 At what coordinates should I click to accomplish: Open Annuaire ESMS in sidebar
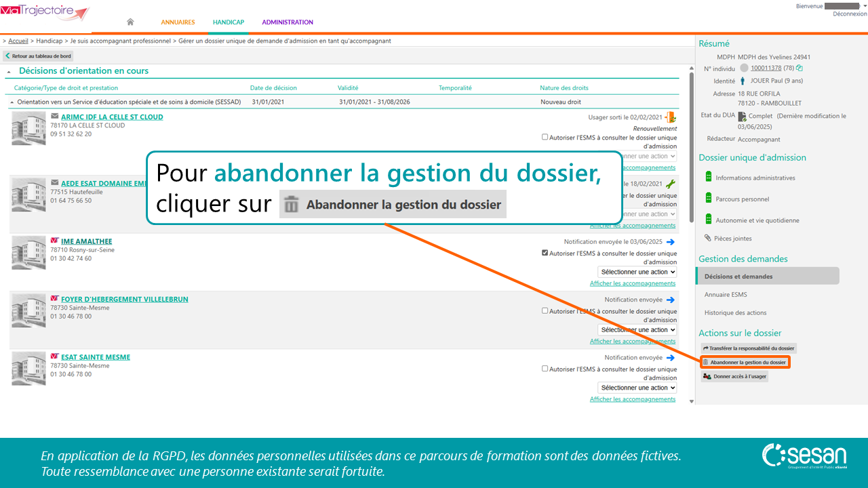click(x=726, y=294)
